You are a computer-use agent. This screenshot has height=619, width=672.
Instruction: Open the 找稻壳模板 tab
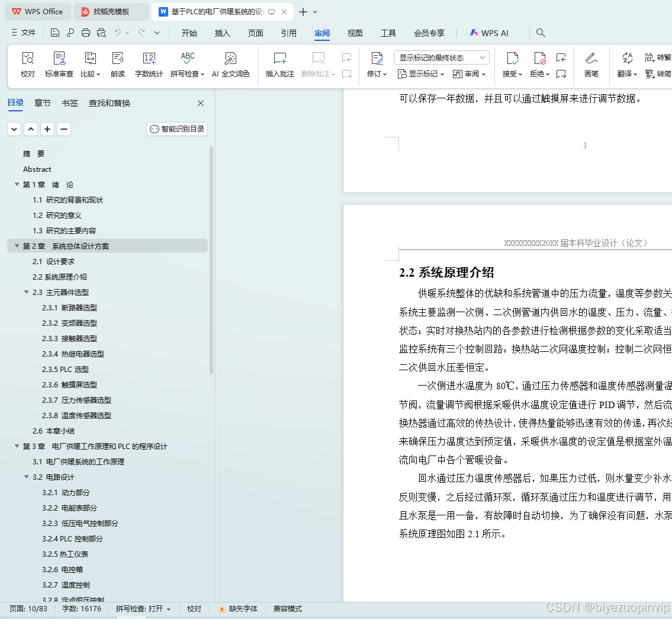(x=111, y=12)
